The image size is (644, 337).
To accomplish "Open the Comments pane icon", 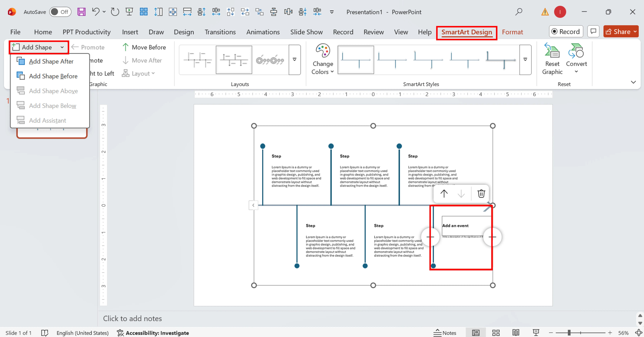I will [x=593, y=31].
